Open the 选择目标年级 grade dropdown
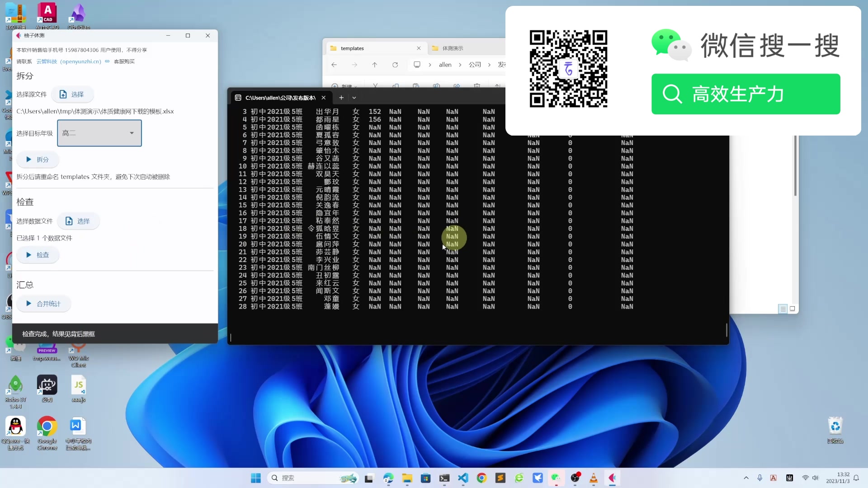This screenshot has height=488, width=868. 99,133
